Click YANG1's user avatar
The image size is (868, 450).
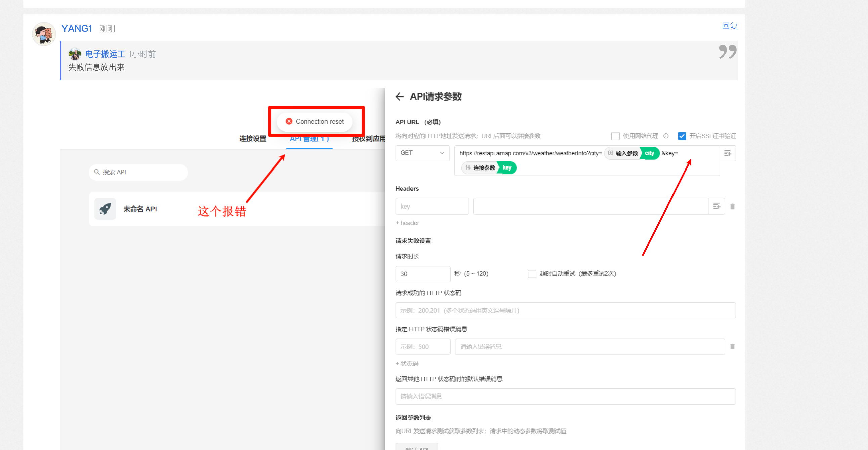(x=44, y=34)
